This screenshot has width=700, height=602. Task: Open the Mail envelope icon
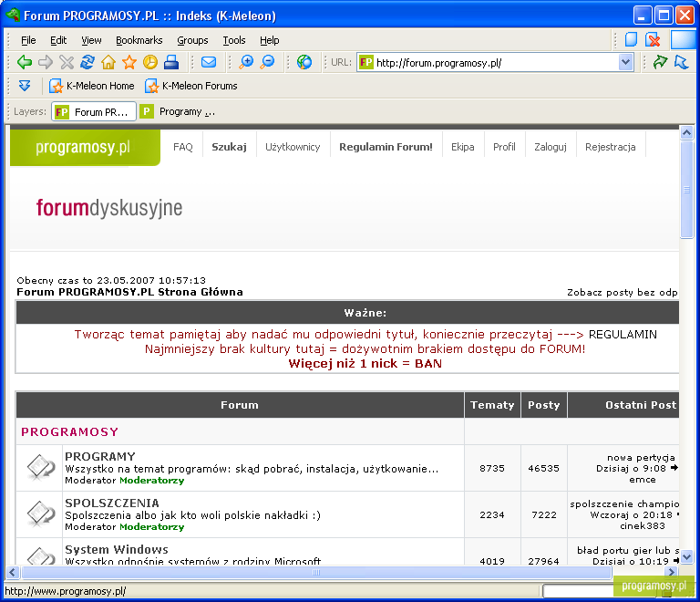pyautogui.click(x=209, y=62)
